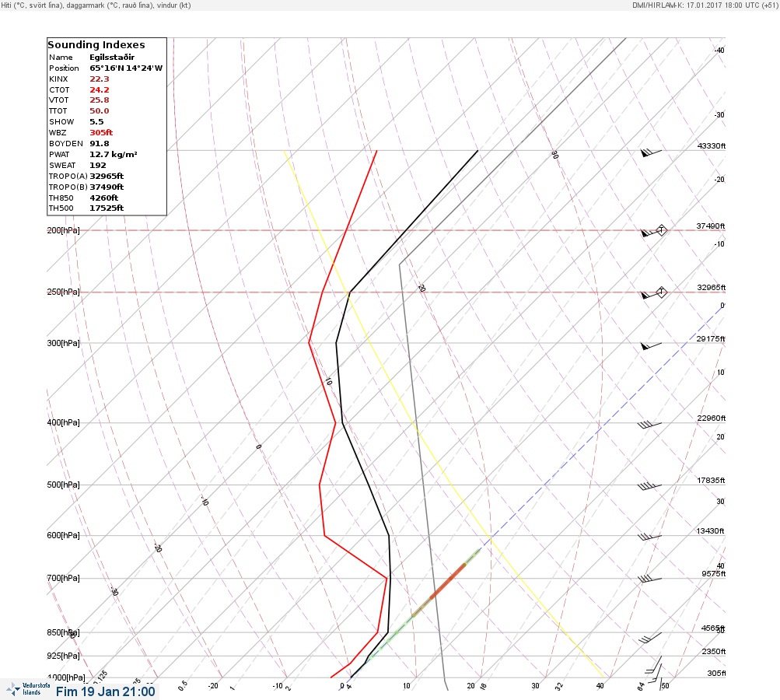Click the DMI/HIRLAM-K model run header

coord(705,5)
